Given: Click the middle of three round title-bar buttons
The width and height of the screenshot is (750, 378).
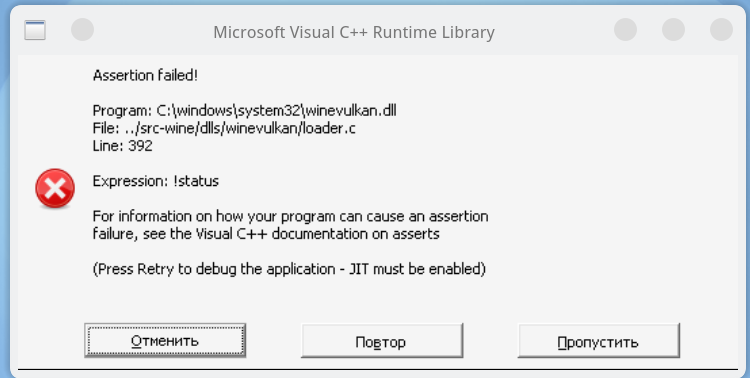Looking at the screenshot, I should [673, 30].
